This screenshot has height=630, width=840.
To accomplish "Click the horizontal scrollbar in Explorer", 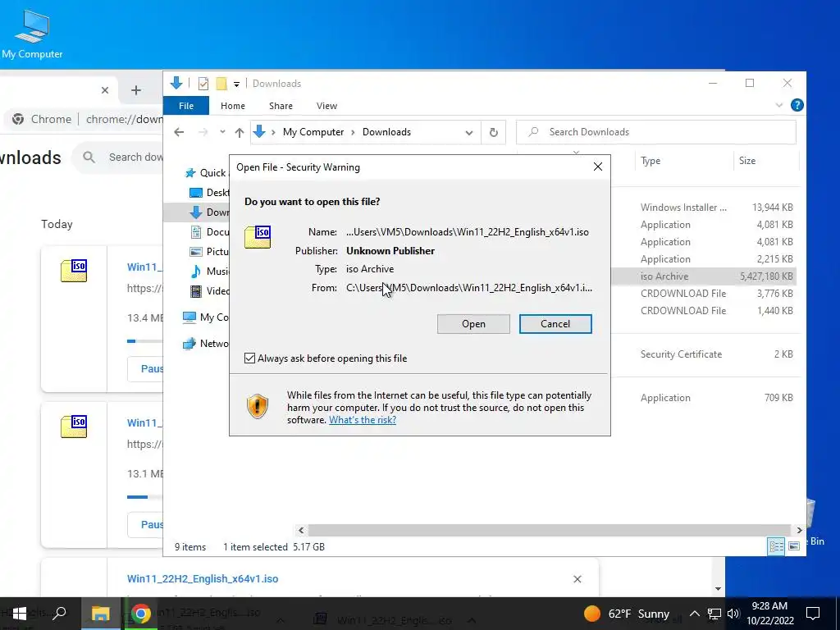I will click(550, 530).
